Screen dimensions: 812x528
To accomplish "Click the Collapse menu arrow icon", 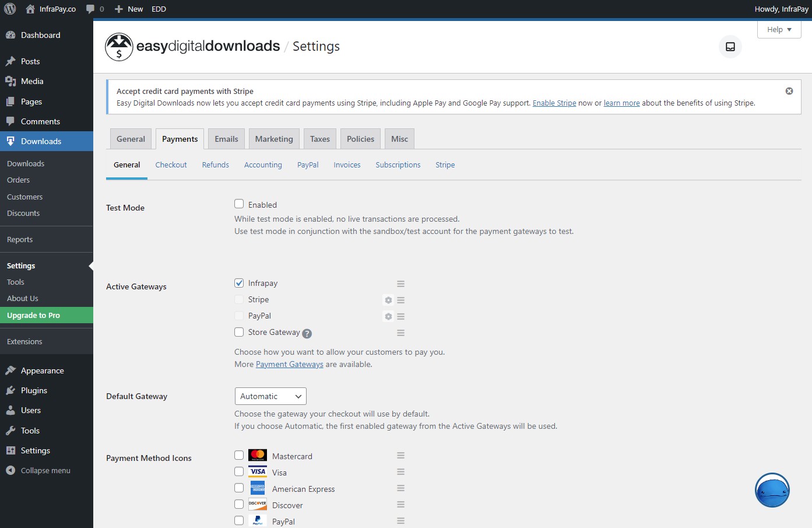I will click(10, 470).
